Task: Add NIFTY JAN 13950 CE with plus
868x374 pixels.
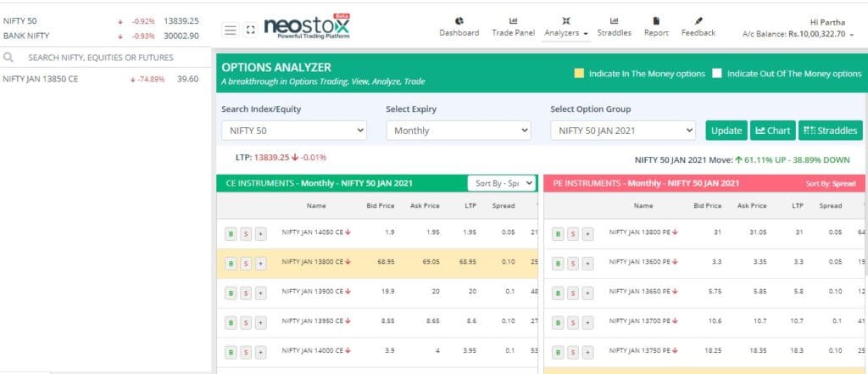Action: [x=261, y=322]
